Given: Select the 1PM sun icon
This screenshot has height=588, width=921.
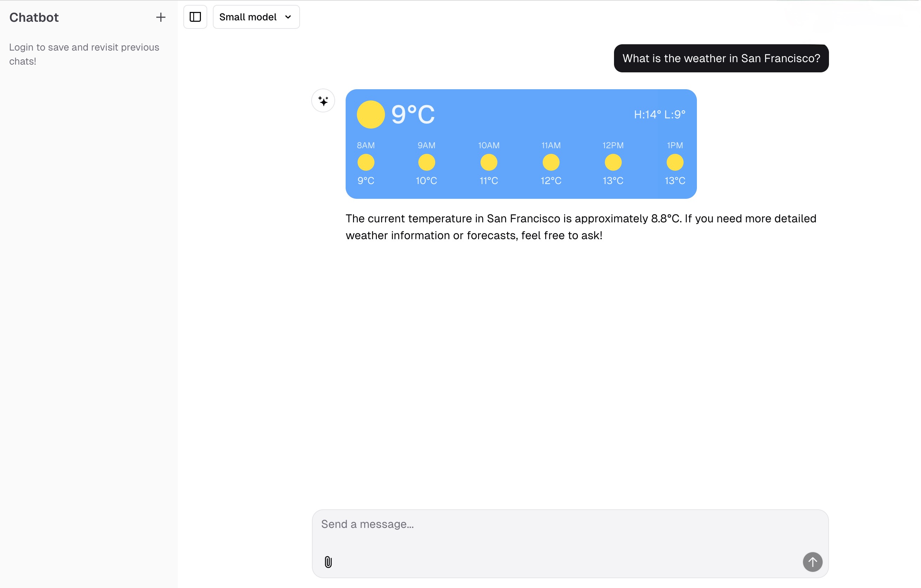Looking at the screenshot, I should [x=675, y=162].
